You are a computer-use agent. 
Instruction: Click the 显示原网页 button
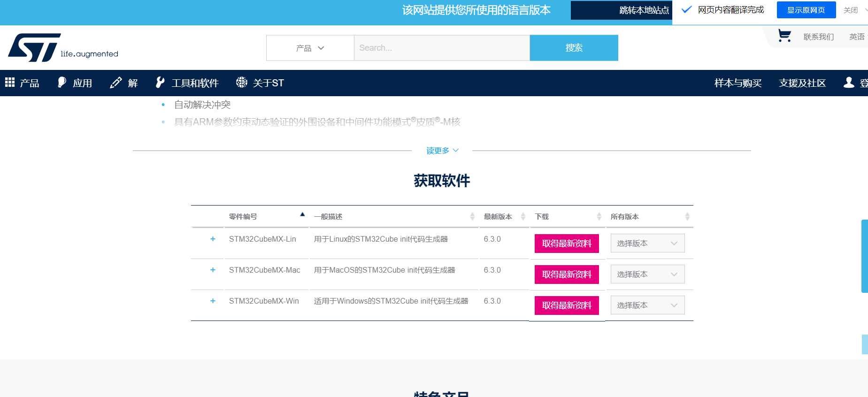pos(806,10)
